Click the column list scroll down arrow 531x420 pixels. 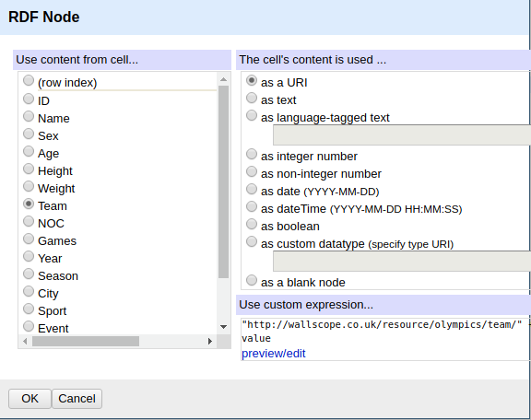click(223, 327)
